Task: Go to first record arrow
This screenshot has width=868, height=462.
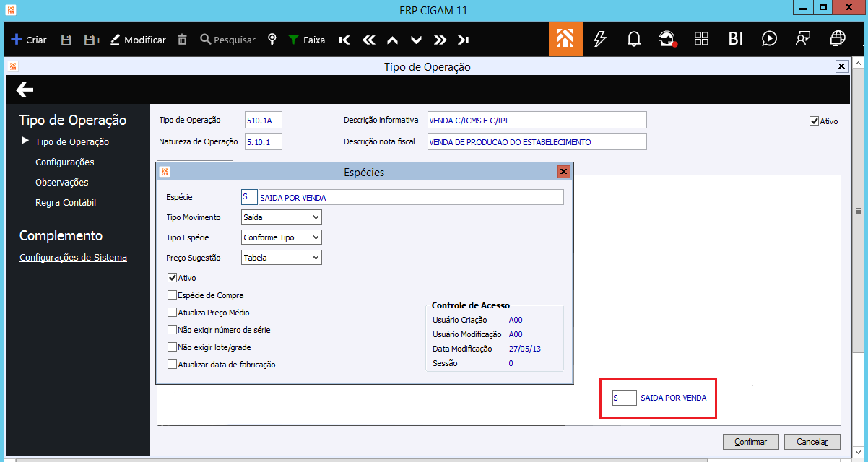Action: (344, 40)
